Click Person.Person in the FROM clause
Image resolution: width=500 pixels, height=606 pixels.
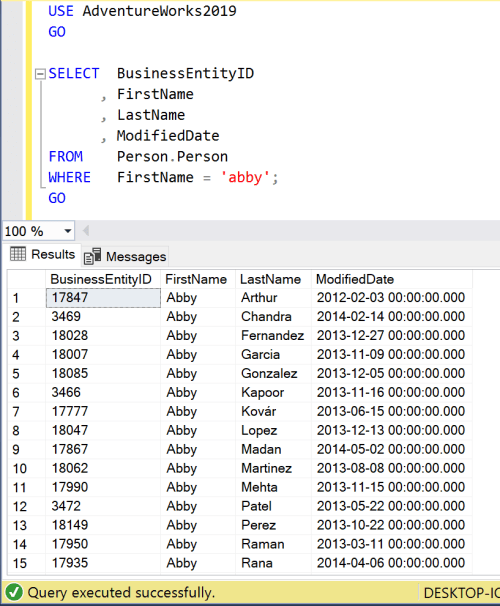tap(172, 157)
